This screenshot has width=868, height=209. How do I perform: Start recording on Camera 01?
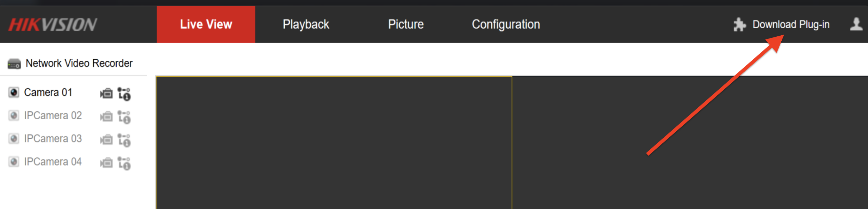click(106, 94)
